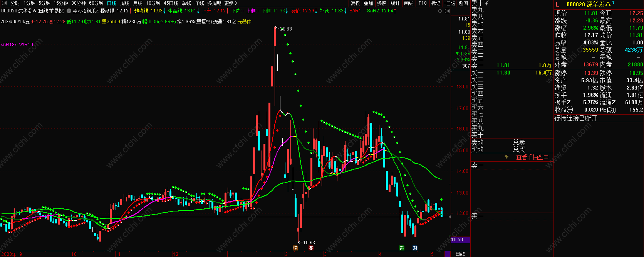This screenshot has width=644, height=257.
Task: Open indicator dropdown before 金股指绝杀Z
Action: (69, 11)
